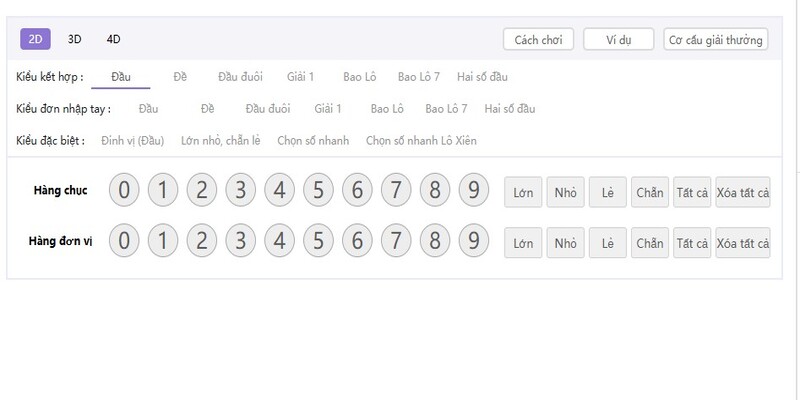Select digit 0 in Hàng chục row
Viewport: 800px width, 400px height.
[x=124, y=189]
